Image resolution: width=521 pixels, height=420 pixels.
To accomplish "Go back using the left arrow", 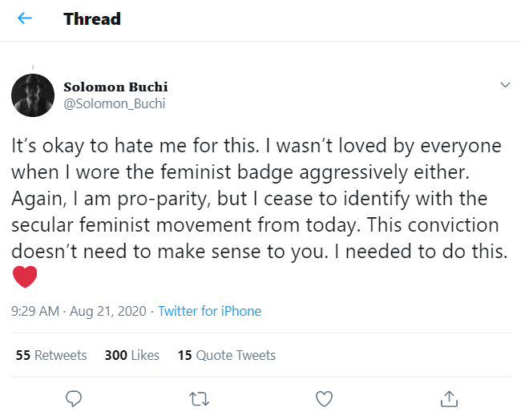I will 25,18.
